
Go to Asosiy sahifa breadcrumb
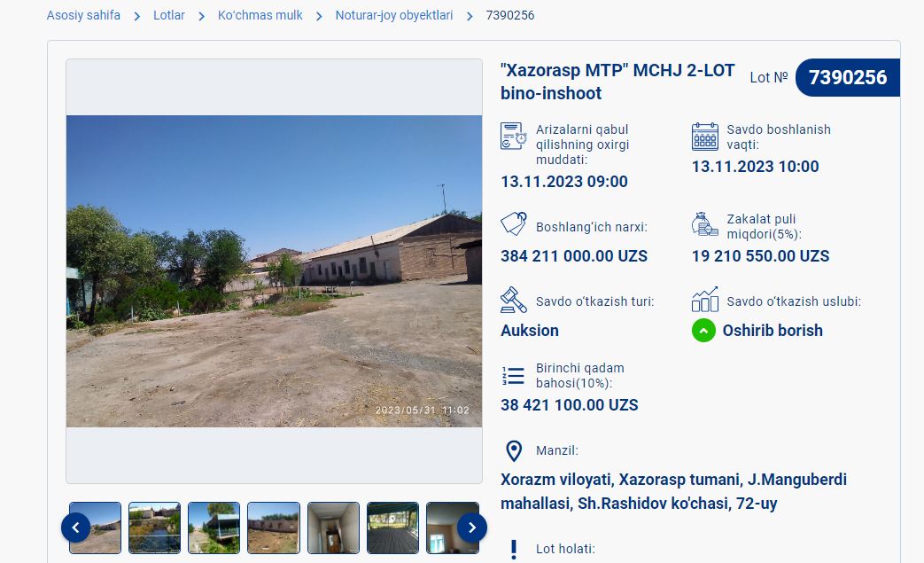point(83,15)
